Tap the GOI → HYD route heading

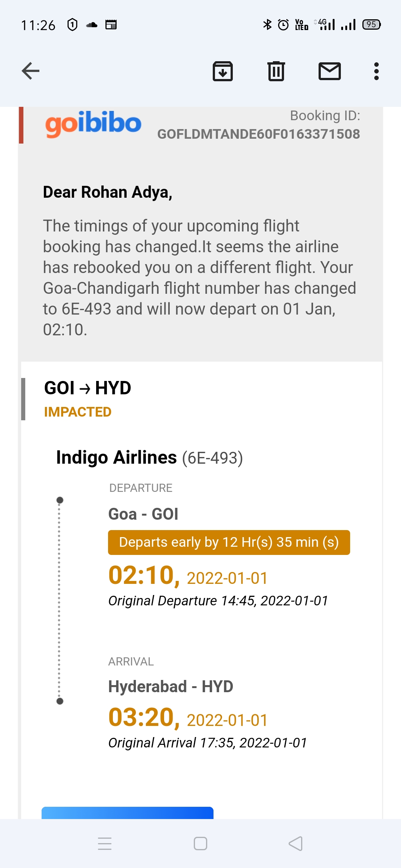coord(88,388)
